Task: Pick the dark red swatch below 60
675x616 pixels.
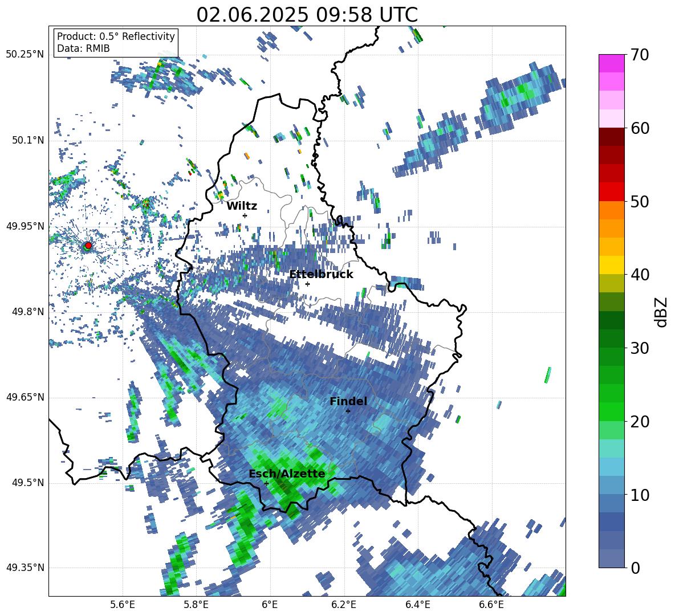Action: click(611, 137)
